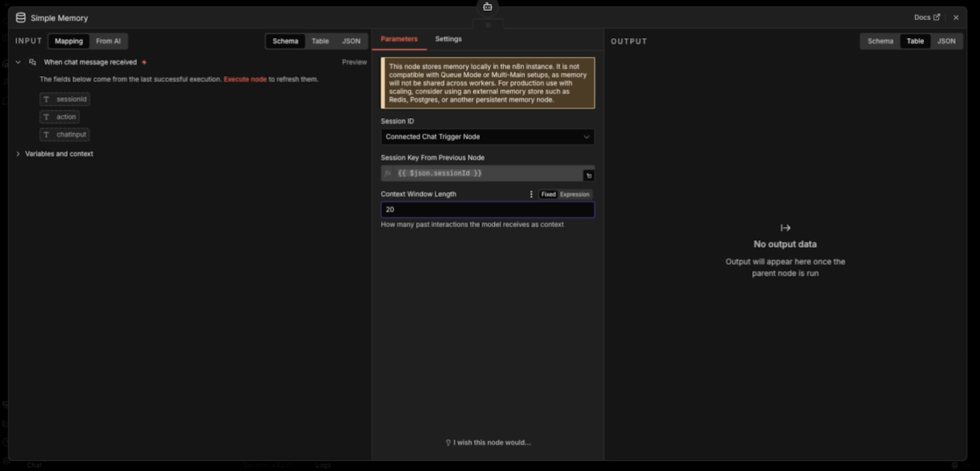Click the T type icon for chatInput
Image resolution: width=980 pixels, height=471 pixels.
pos(47,134)
